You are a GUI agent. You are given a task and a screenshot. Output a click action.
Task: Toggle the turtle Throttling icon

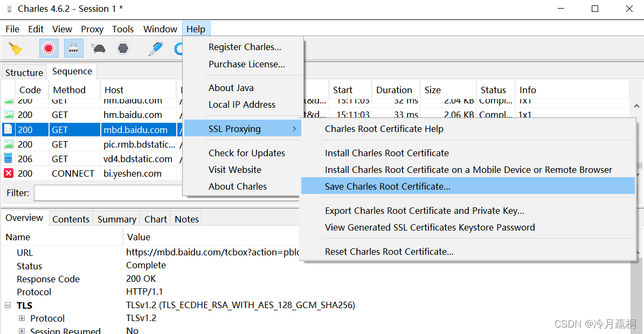point(99,48)
